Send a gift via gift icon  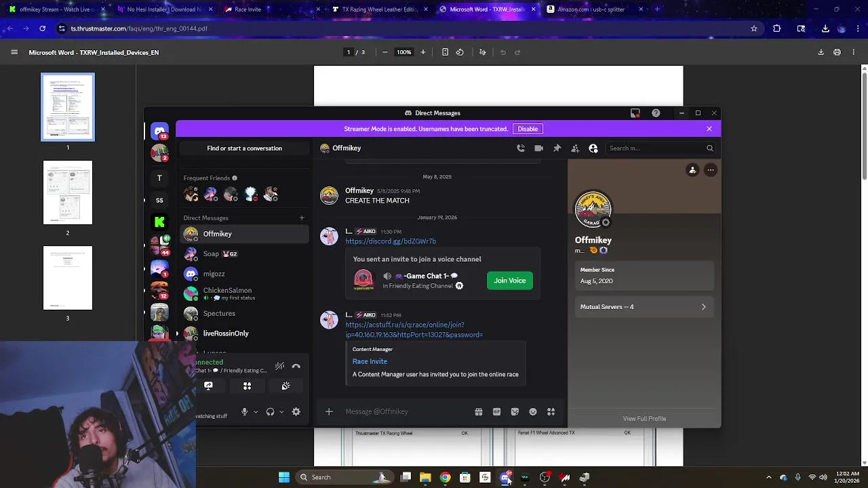coord(479,411)
